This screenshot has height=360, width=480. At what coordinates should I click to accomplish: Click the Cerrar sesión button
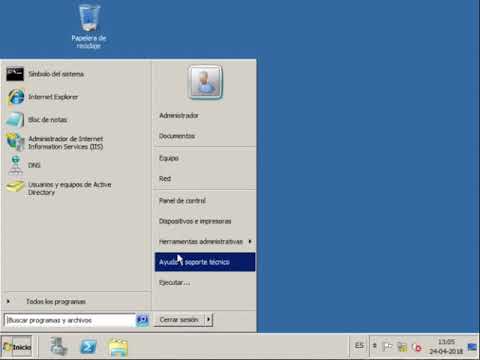(179, 320)
